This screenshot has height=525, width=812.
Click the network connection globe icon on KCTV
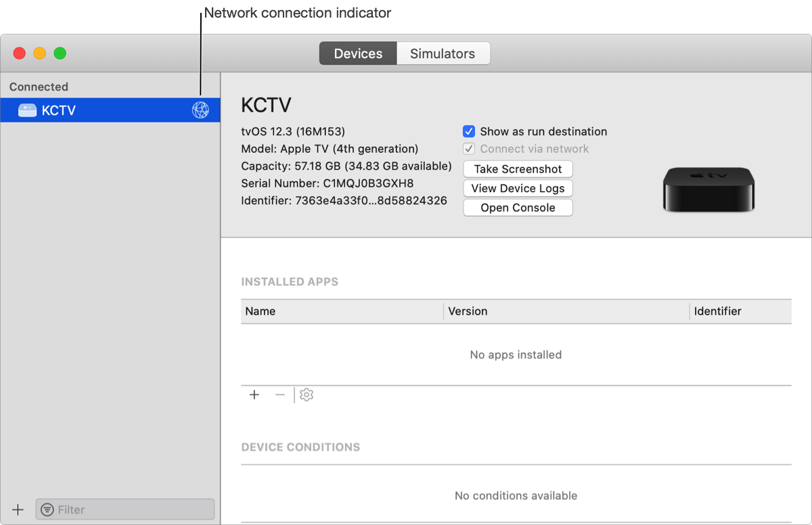click(x=202, y=110)
